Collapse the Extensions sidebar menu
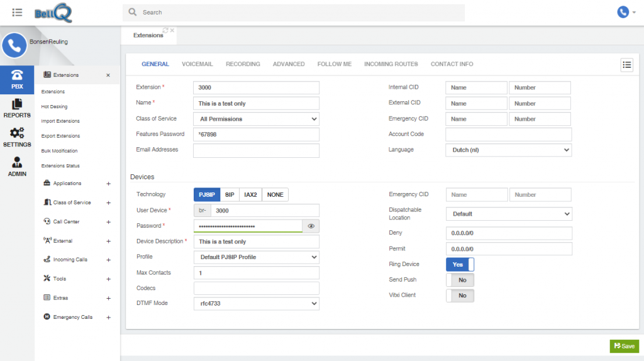 108,75
